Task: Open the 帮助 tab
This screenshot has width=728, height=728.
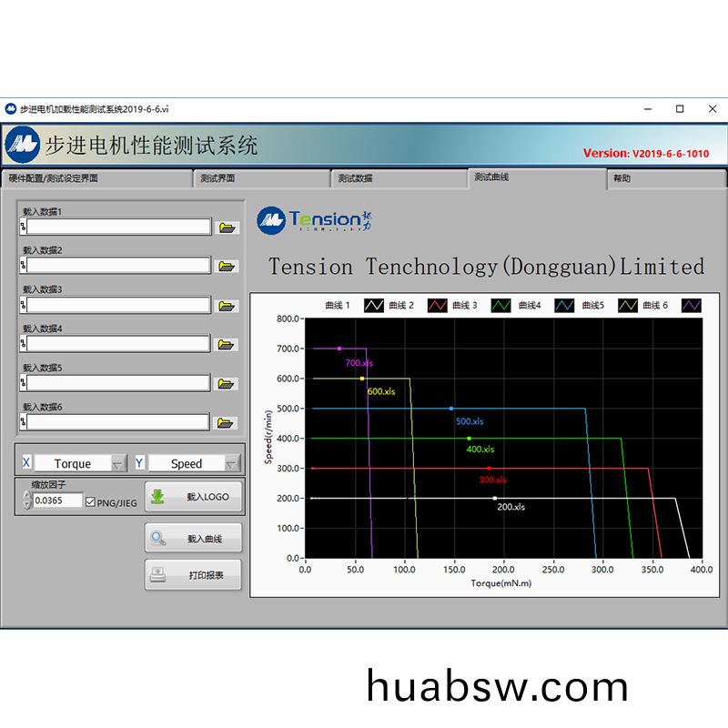Action: 664,178
